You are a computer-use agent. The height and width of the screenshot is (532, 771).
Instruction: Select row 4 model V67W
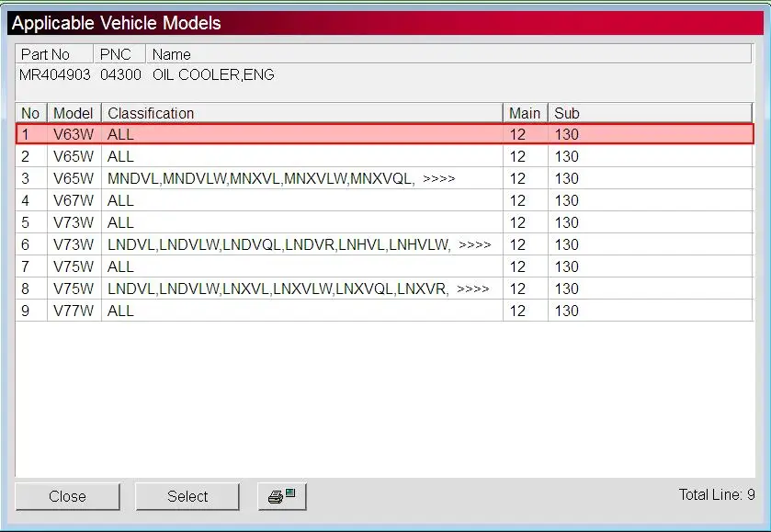point(384,200)
